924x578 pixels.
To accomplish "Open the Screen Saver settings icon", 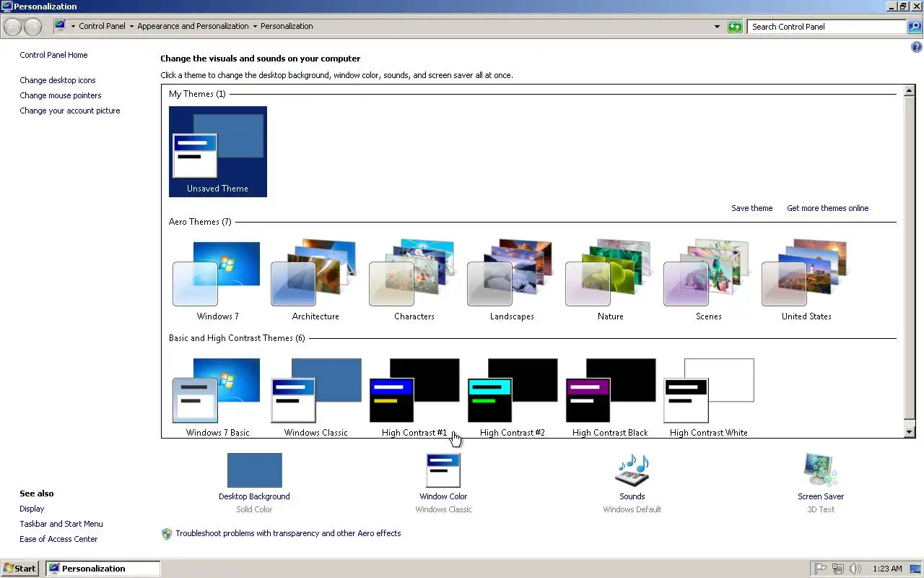I will click(x=821, y=470).
